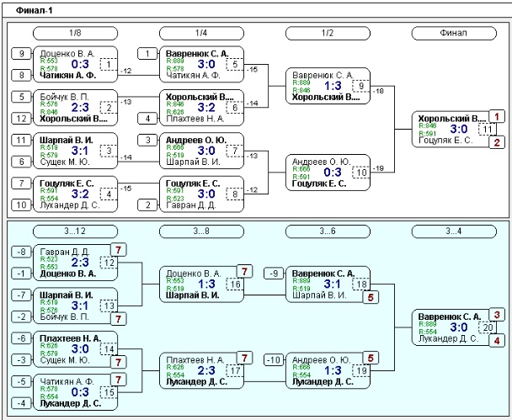Click loser link -19 after Андреев–Гоцуляк semifinal
This screenshot has width=512, height=420.
point(378,168)
